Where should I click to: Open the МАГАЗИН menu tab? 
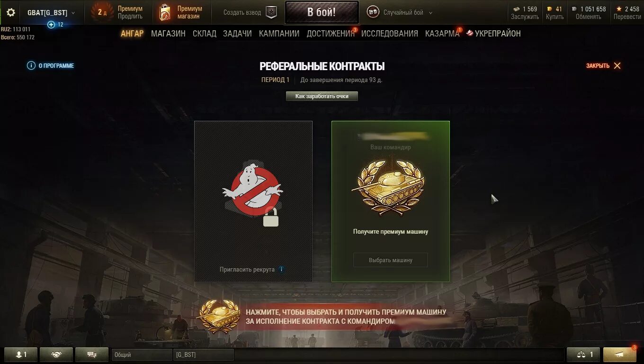coord(168,33)
